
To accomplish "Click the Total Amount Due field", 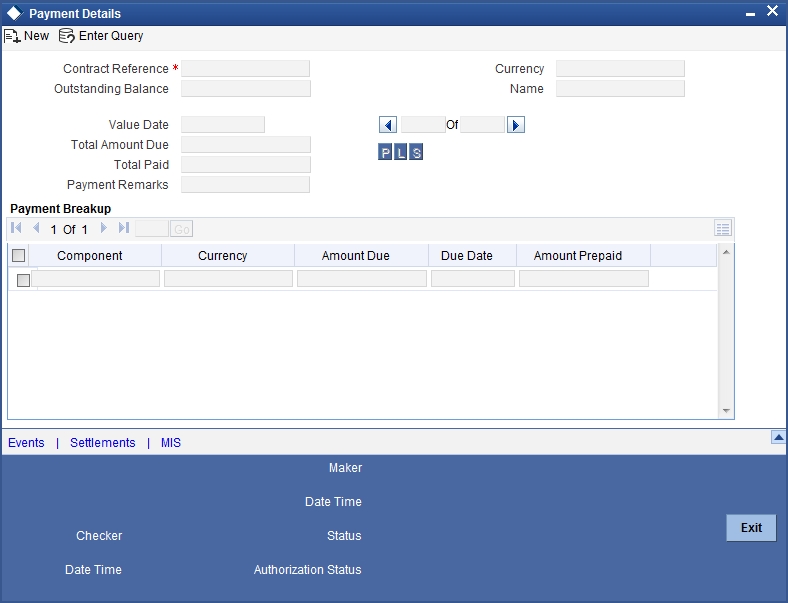I will (246, 145).
